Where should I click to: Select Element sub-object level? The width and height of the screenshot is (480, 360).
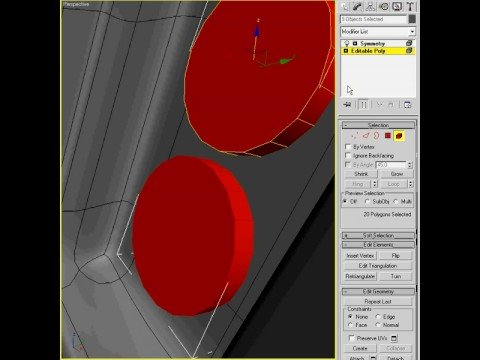tap(399, 136)
